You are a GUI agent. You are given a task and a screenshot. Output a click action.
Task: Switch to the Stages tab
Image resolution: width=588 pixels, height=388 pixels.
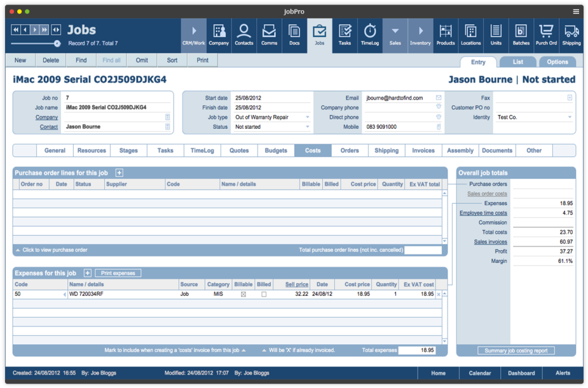[128, 151]
